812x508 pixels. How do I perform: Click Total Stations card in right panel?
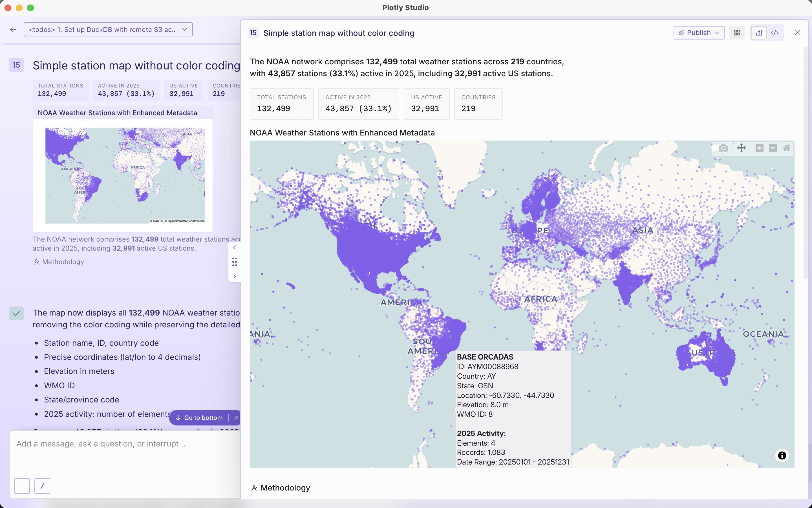(281, 104)
